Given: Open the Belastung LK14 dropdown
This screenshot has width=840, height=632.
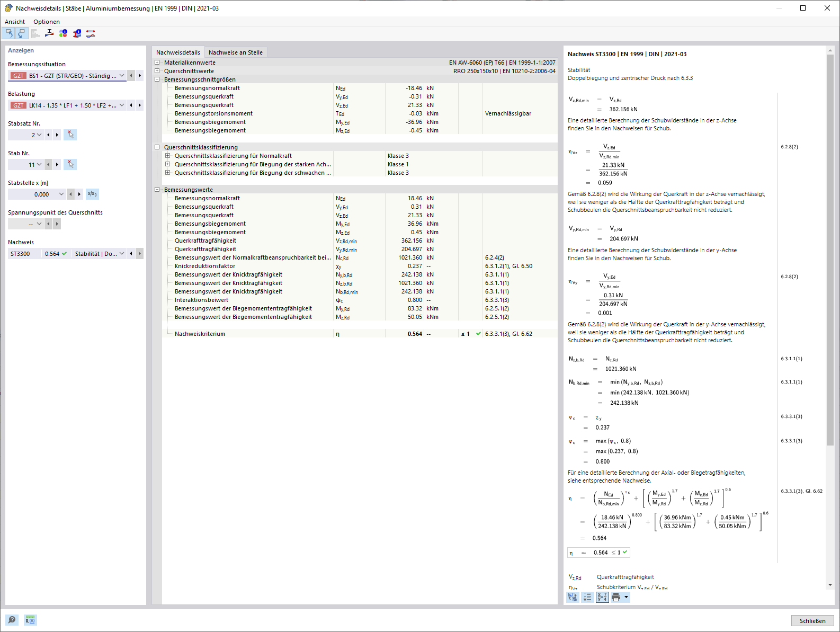Looking at the screenshot, I should tap(122, 105).
